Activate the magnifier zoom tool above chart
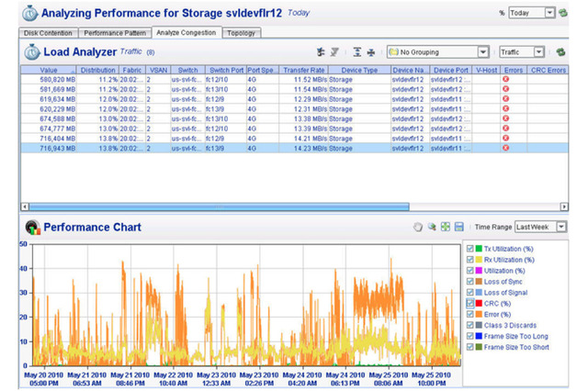This screenshot has width=588, height=391. click(x=431, y=227)
